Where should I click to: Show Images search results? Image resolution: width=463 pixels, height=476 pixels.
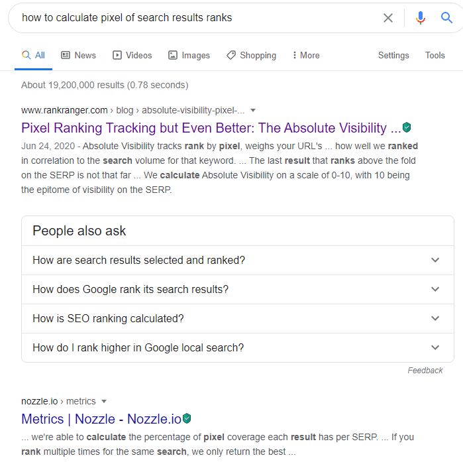(189, 56)
